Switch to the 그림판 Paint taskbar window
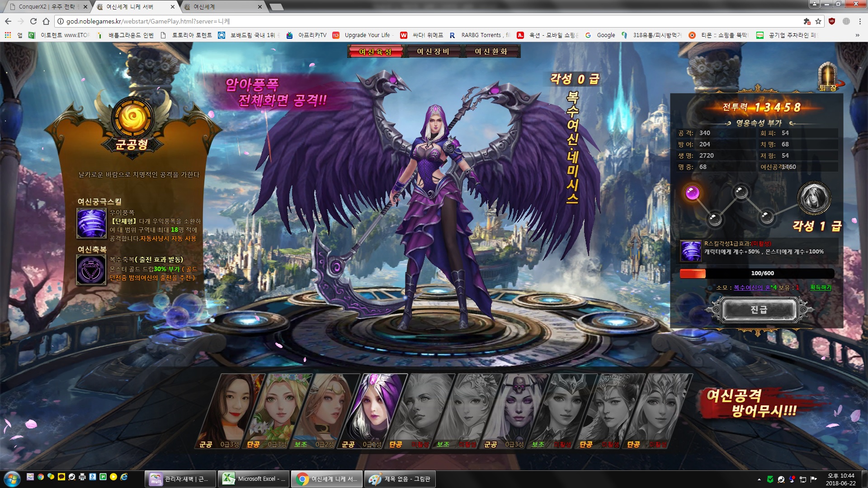This screenshot has height=488, width=868. click(x=400, y=479)
